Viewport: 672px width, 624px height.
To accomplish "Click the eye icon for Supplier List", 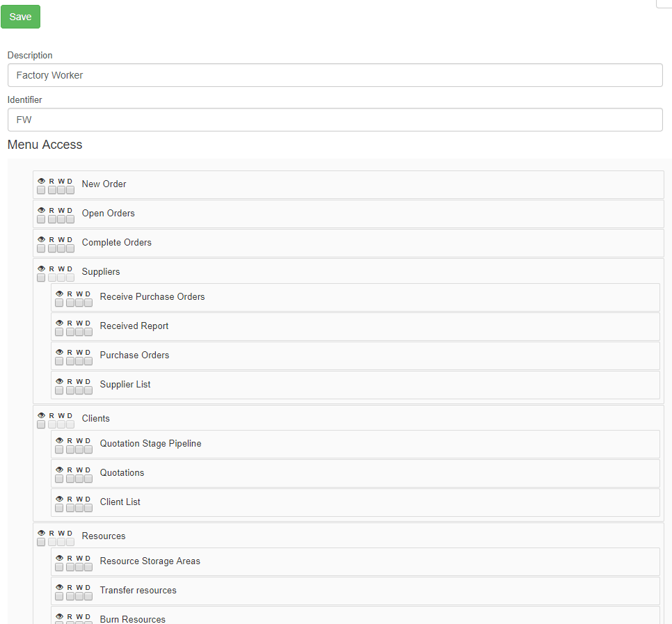I will coord(59,381).
